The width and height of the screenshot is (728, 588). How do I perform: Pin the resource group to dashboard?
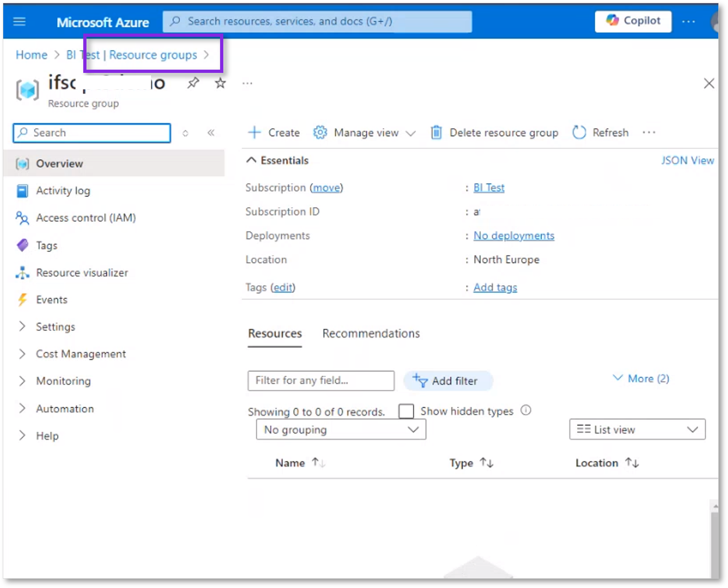[x=194, y=82]
